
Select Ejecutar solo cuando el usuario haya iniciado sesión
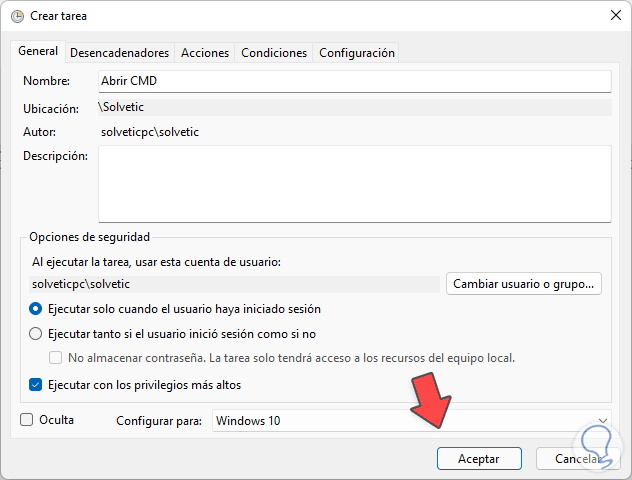(x=37, y=309)
